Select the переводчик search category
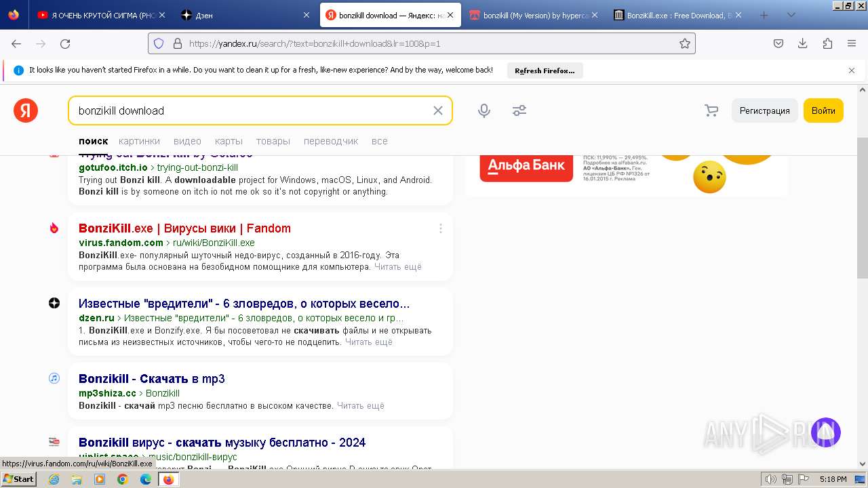The width and height of the screenshot is (868, 488). coord(331,141)
